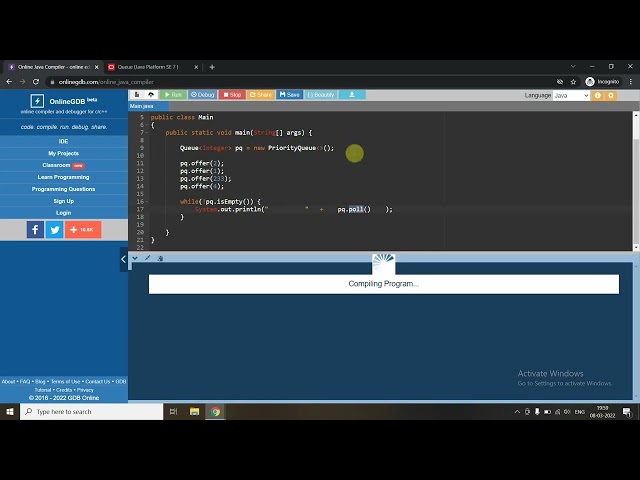Click the volume icon in system tray
640x480 pixels.
pyautogui.click(x=567, y=412)
